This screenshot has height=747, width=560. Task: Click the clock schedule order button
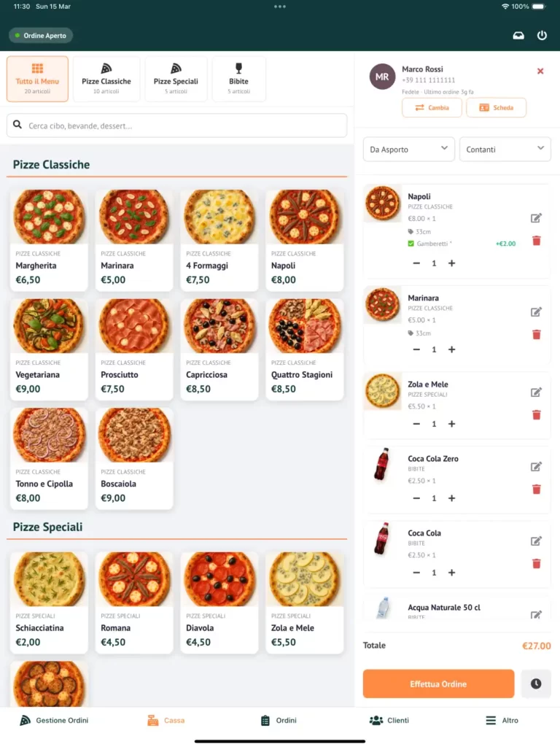pos(536,684)
